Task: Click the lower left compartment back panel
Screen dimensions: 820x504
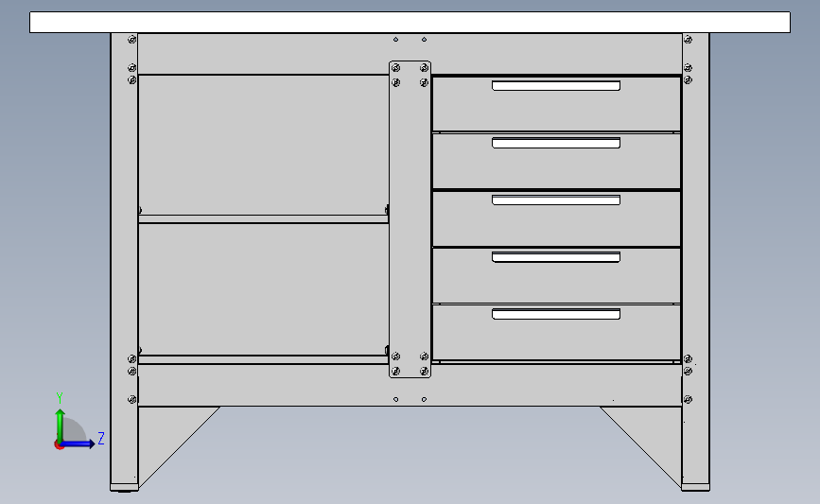Action: coord(264,289)
